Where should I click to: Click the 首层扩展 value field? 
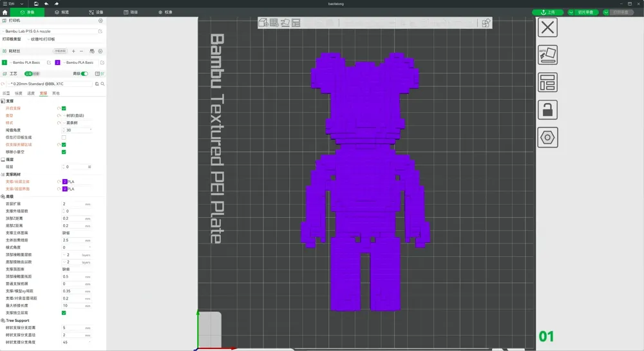coord(77,204)
